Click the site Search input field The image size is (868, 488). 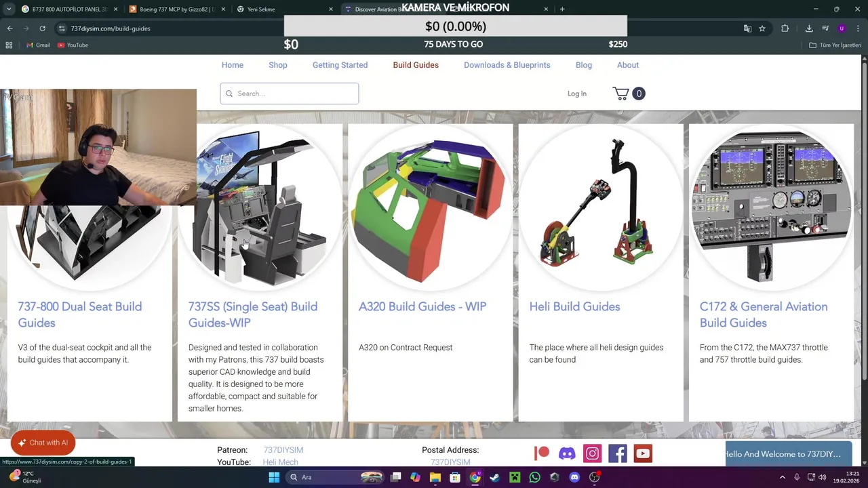pos(290,94)
